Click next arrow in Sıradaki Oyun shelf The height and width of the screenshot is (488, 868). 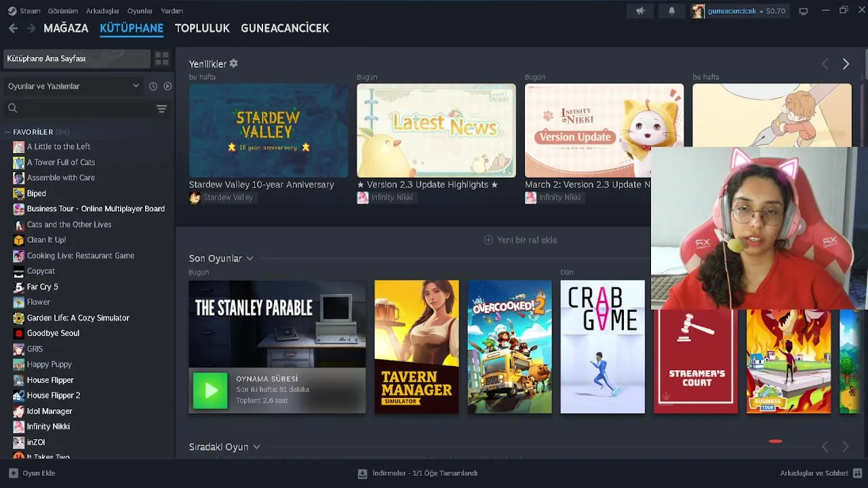pos(846,447)
